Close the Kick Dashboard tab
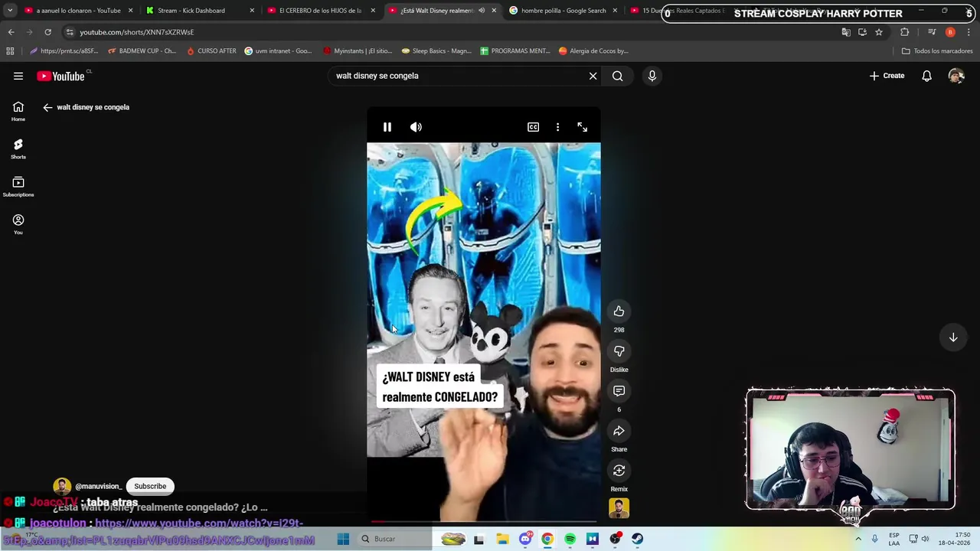Viewport: 980px width, 551px height. [x=252, y=11]
